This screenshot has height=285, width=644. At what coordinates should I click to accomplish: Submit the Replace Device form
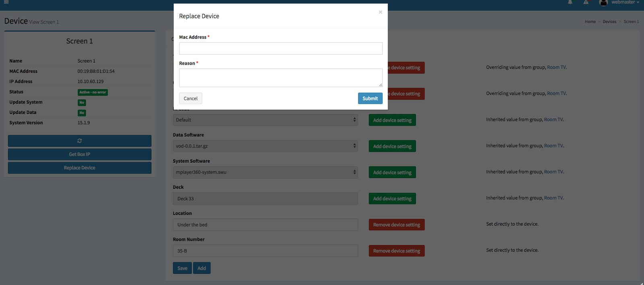pos(370,98)
